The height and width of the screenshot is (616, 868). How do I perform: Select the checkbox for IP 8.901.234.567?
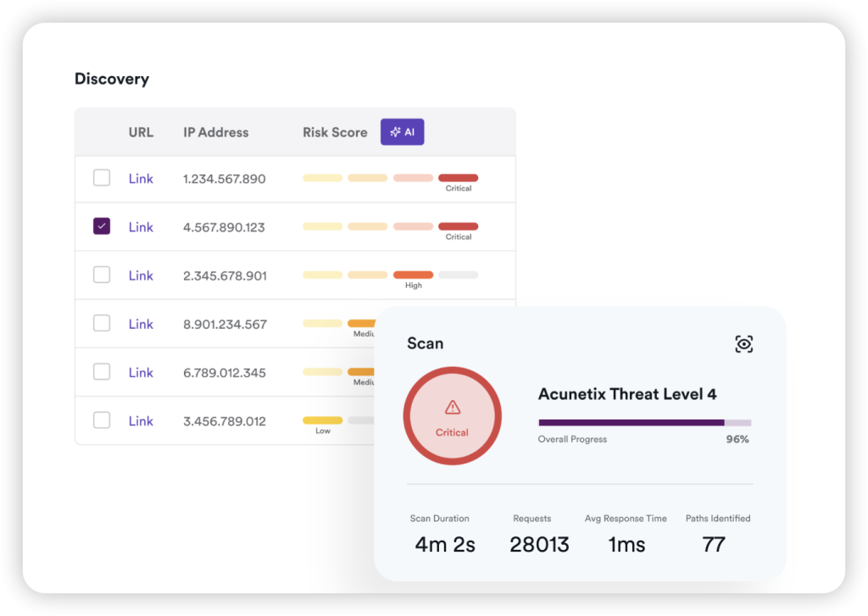coord(102,323)
